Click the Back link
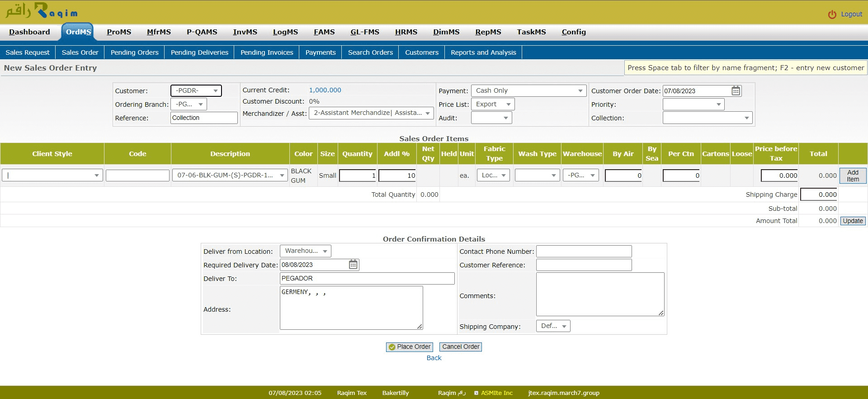 click(x=434, y=358)
